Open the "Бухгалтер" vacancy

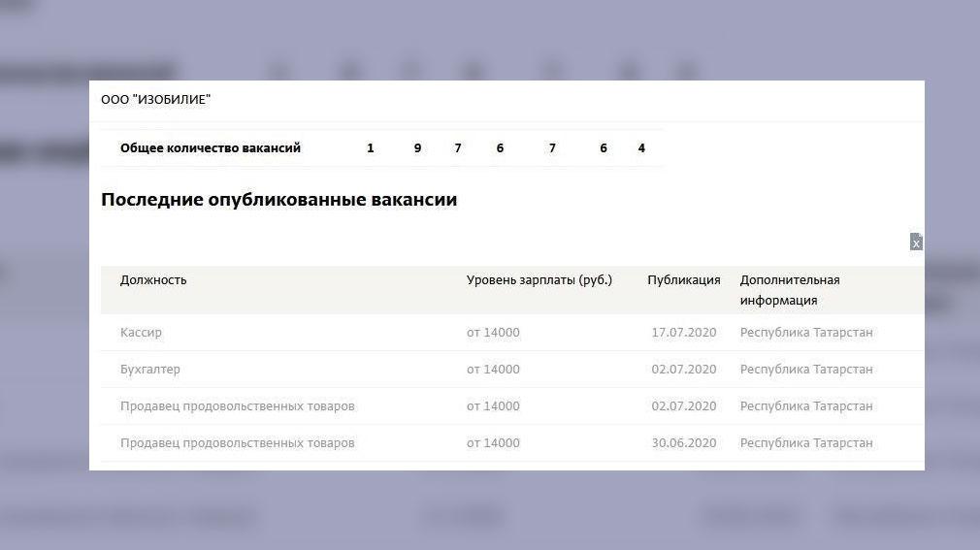click(x=150, y=370)
